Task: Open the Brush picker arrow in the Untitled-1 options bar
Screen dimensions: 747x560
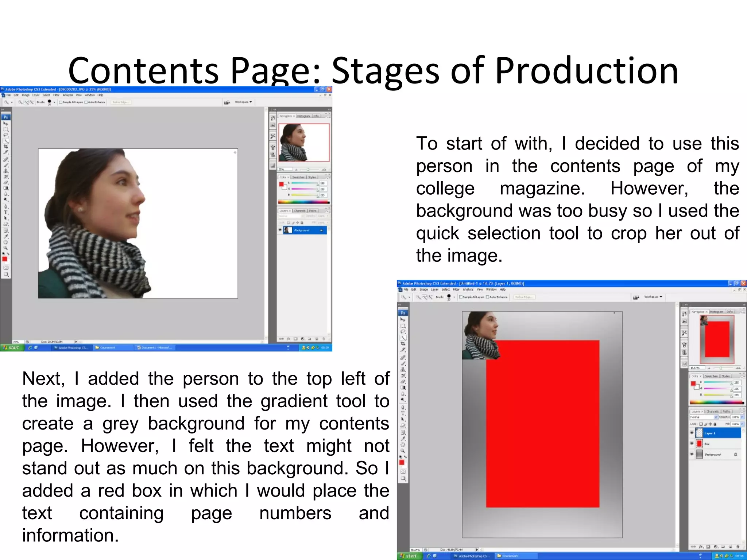Action: pos(454,297)
